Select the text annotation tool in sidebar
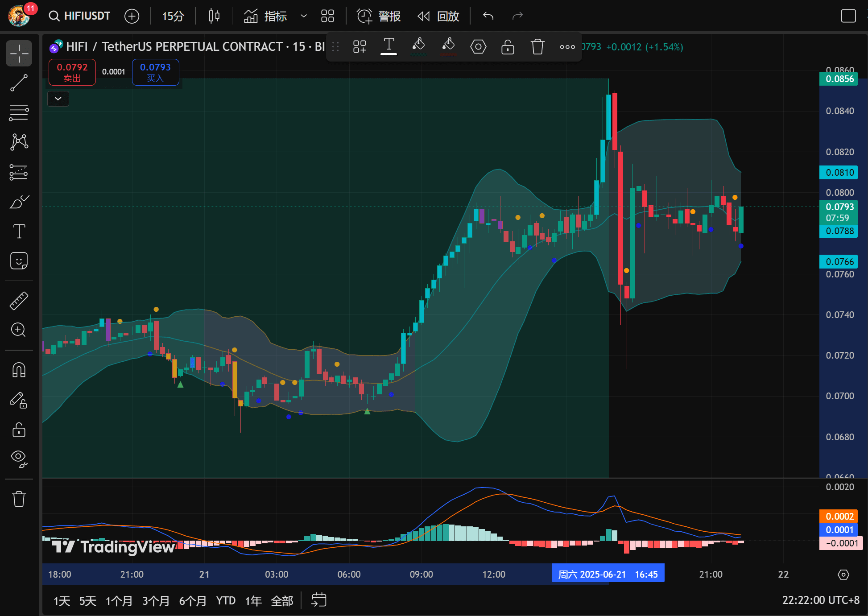 pyautogui.click(x=19, y=232)
